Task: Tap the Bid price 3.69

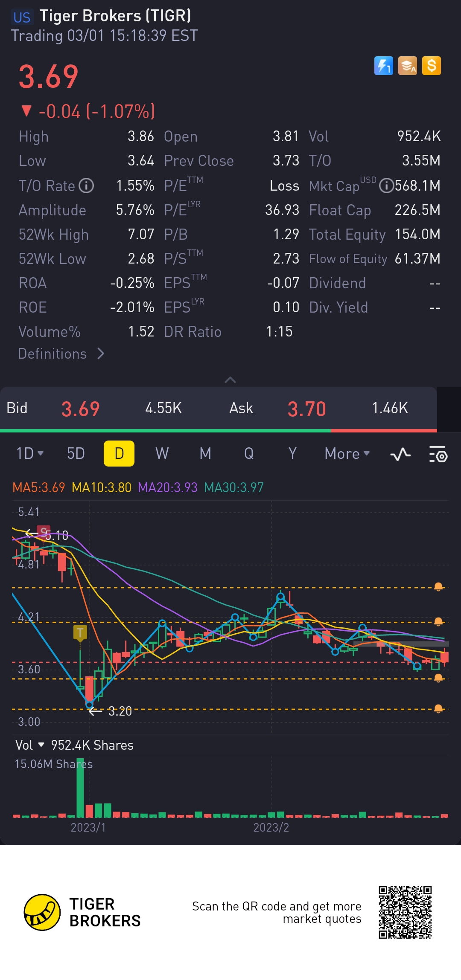Action: pyautogui.click(x=80, y=409)
